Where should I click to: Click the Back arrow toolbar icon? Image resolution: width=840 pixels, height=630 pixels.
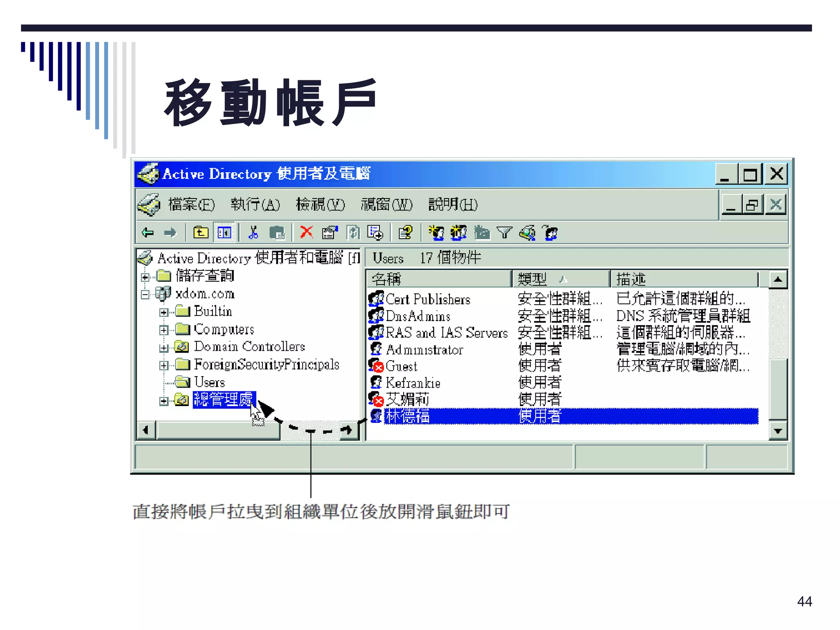(x=148, y=233)
